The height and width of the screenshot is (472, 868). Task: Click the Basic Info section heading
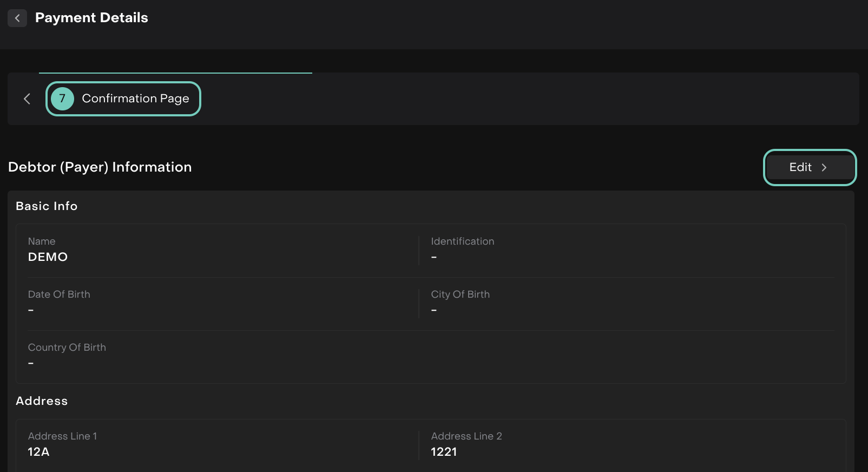[x=47, y=206]
